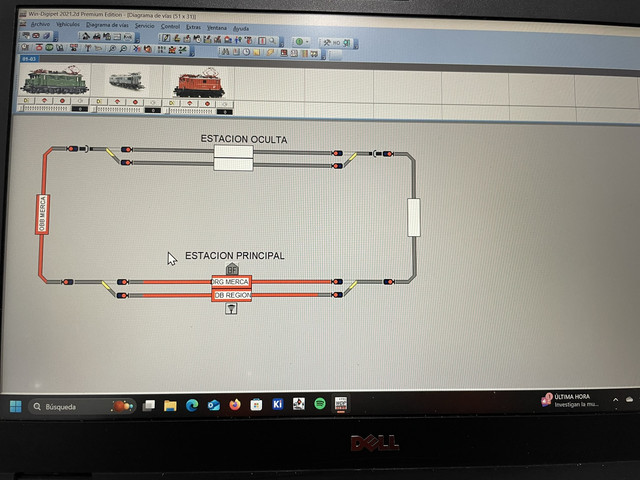The image size is (640, 480).
Task: Click the red framed panel toolbar icon
Action: (x=262, y=41)
